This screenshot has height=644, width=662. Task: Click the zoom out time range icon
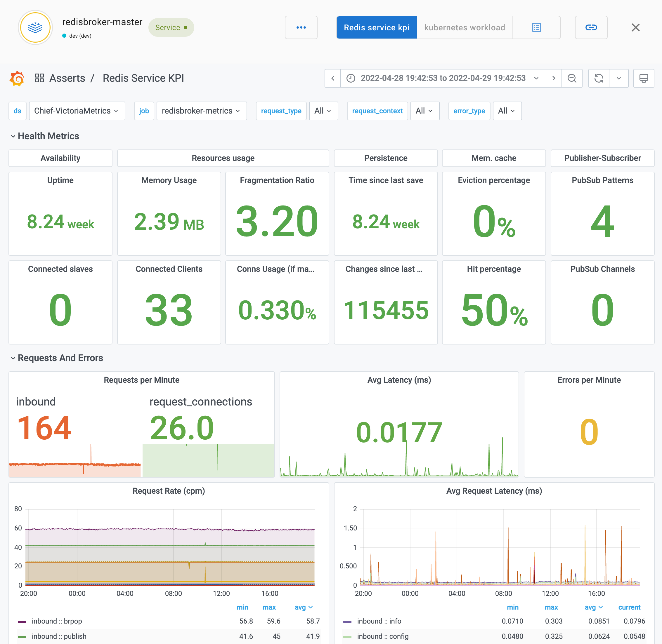[x=572, y=79]
